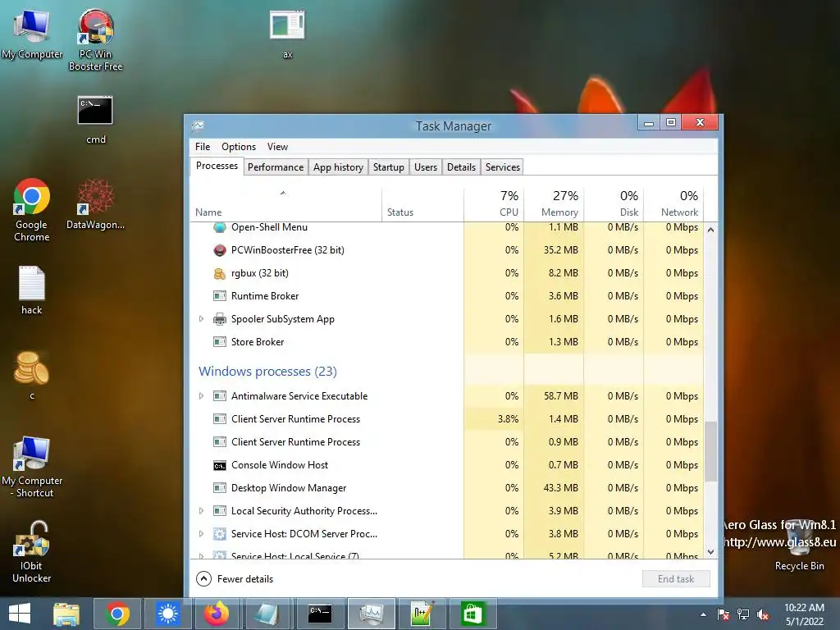Click the process list scrollbar thumb
Image resolution: width=840 pixels, height=630 pixels.
pyautogui.click(x=711, y=452)
